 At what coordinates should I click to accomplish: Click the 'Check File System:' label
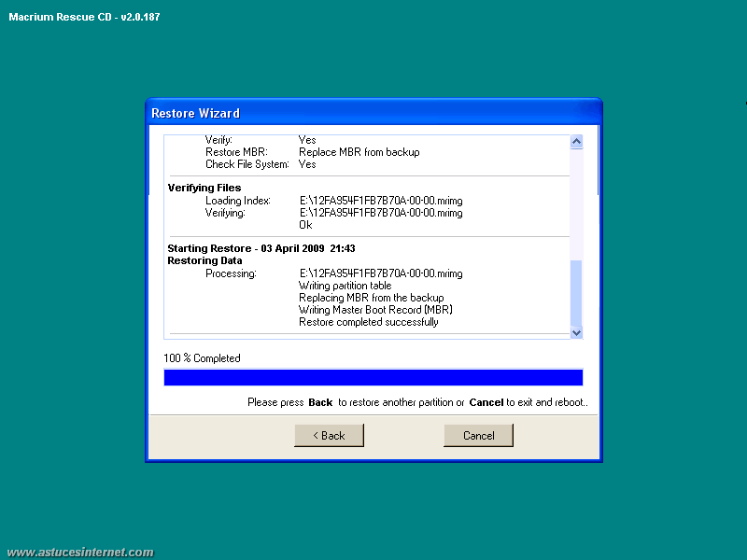click(x=247, y=164)
